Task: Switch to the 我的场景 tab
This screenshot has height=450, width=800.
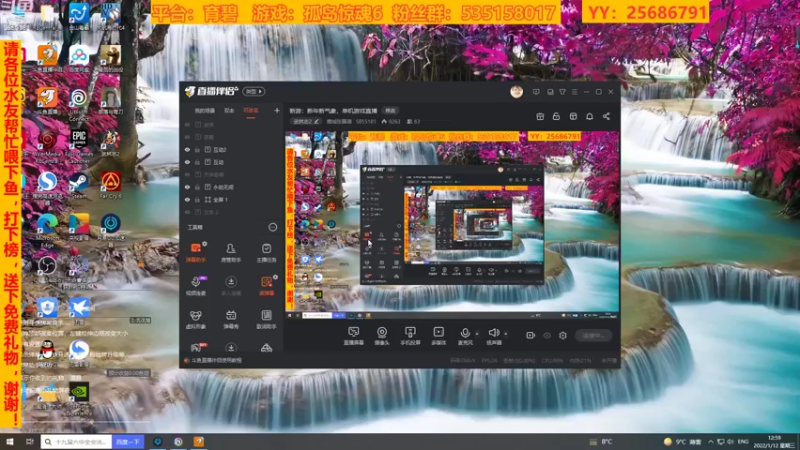Action: [205, 111]
